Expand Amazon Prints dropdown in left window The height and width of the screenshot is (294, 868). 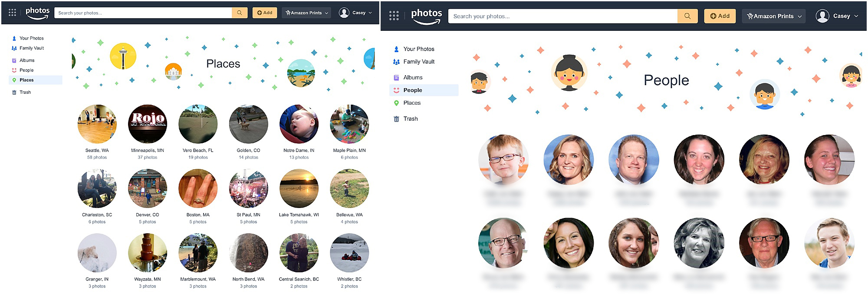306,13
